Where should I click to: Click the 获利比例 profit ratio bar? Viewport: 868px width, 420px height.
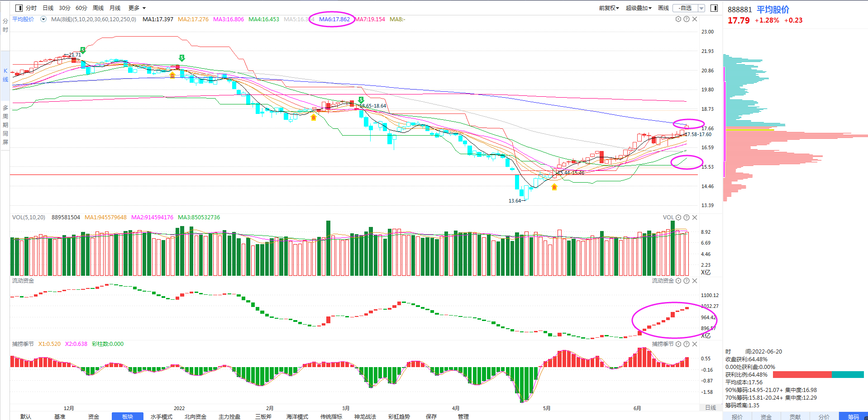(818, 374)
